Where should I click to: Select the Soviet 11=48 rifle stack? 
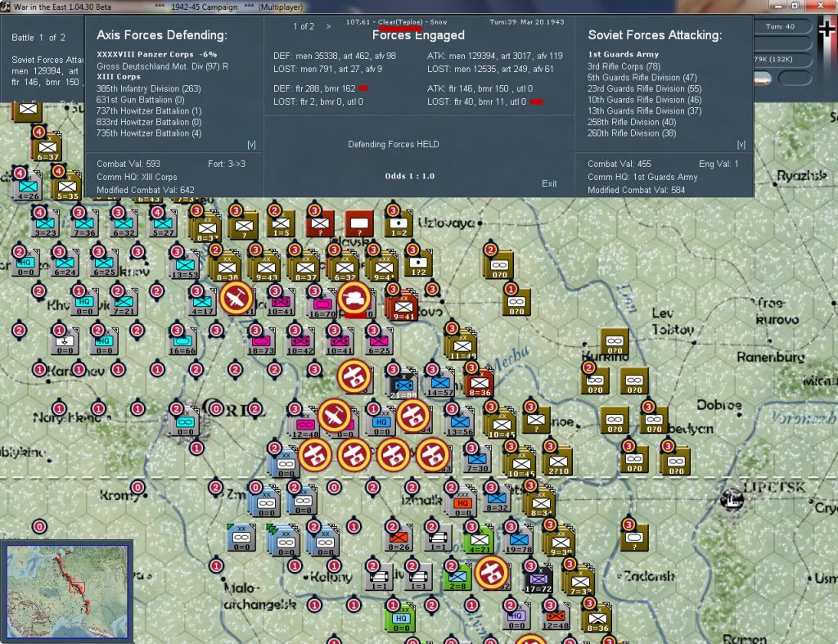[462, 348]
